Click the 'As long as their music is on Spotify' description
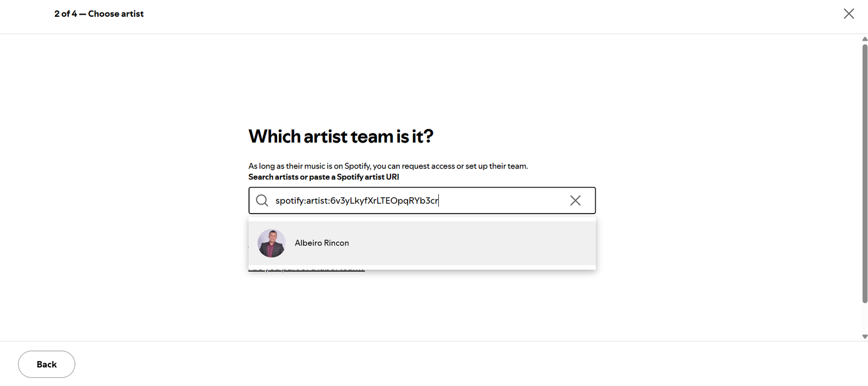868x386 pixels. click(388, 166)
